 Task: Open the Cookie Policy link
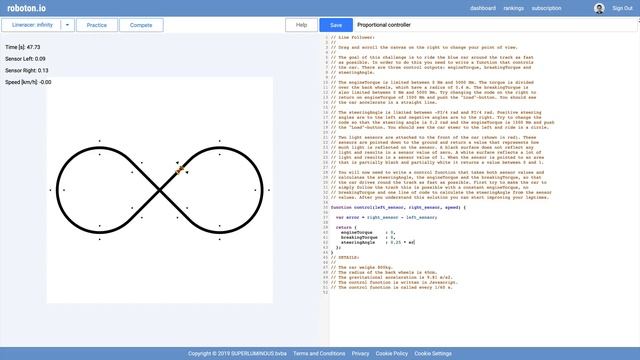pos(391,353)
